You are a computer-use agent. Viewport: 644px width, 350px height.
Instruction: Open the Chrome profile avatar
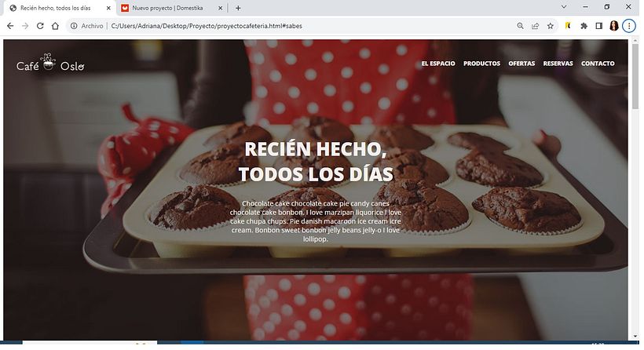click(x=613, y=26)
